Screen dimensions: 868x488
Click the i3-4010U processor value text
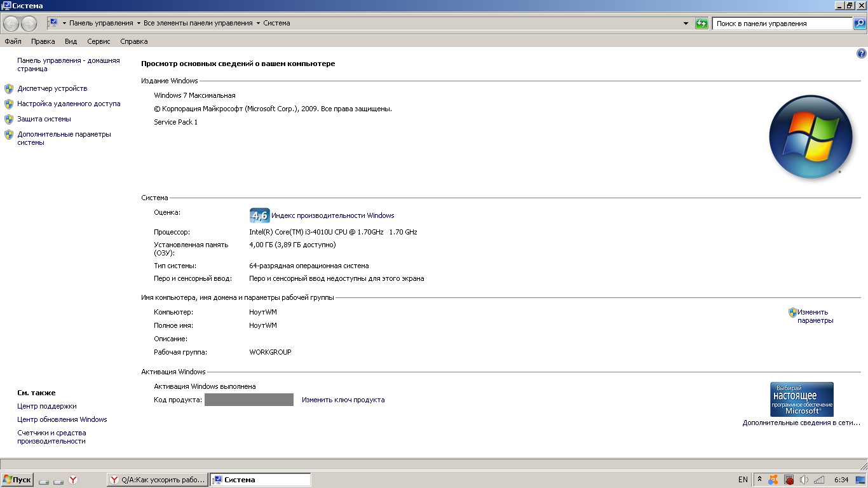333,232
